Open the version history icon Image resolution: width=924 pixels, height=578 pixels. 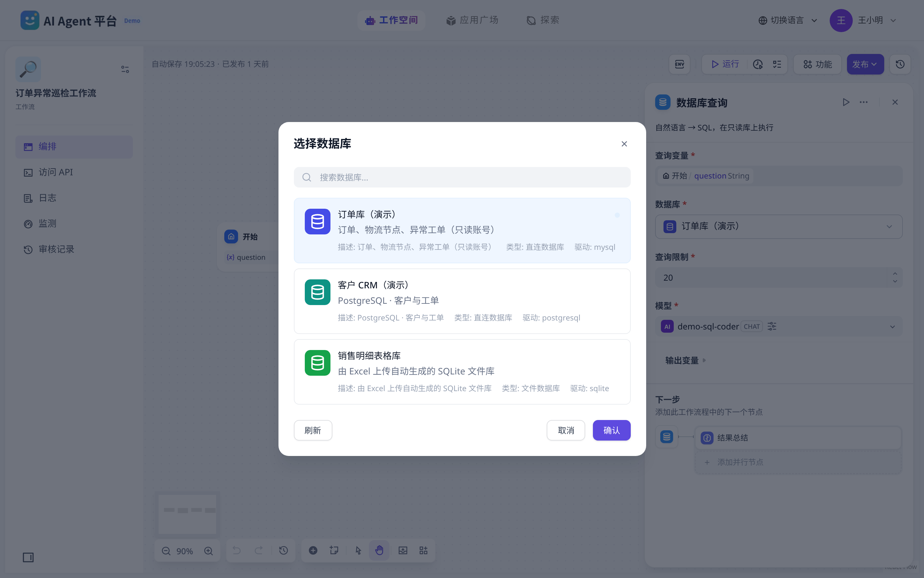point(900,64)
